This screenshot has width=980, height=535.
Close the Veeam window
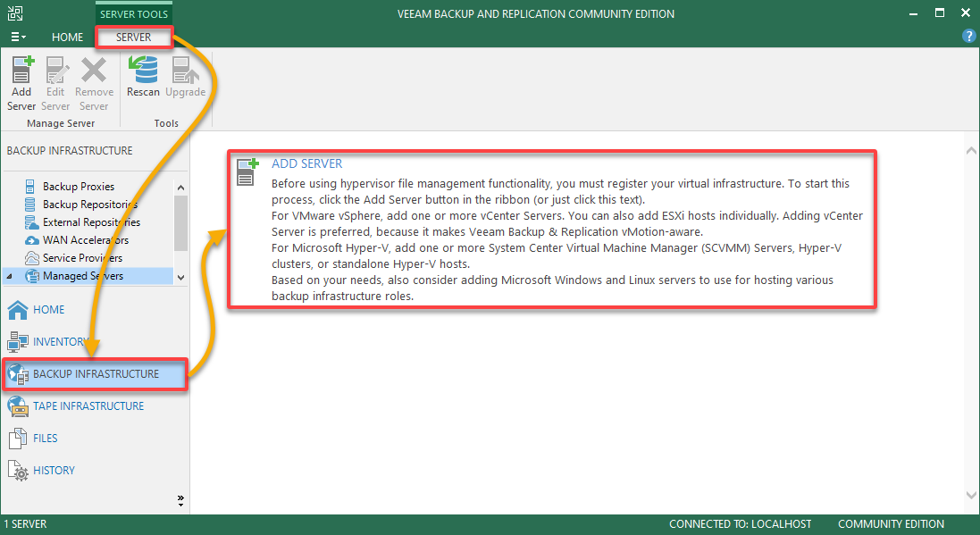966,13
